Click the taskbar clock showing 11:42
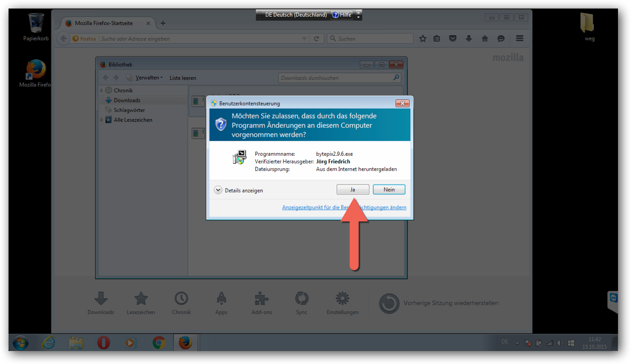 click(x=594, y=343)
